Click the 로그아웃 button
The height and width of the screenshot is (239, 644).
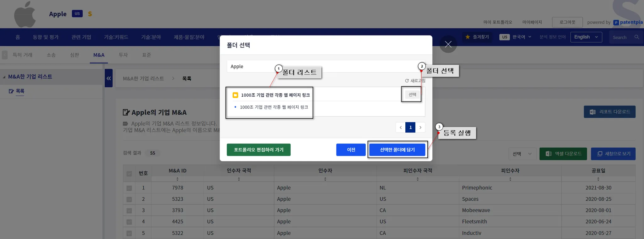567,22
